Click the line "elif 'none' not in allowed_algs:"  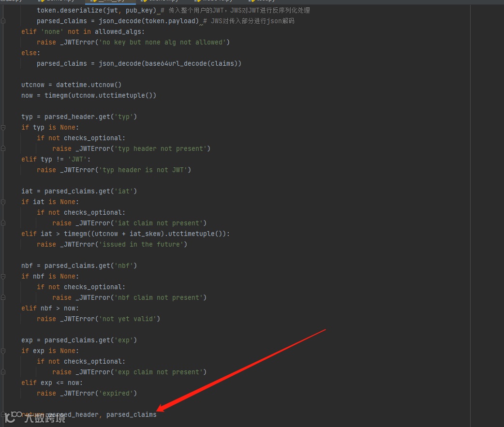click(83, 31)
